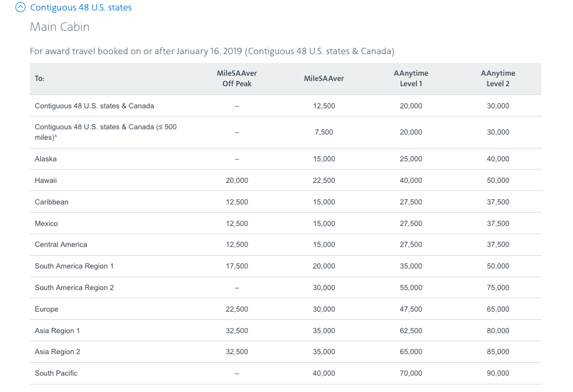The image size is (573, 392).
Task: Select the Caribbean destination row label
Action: point(52,202)
